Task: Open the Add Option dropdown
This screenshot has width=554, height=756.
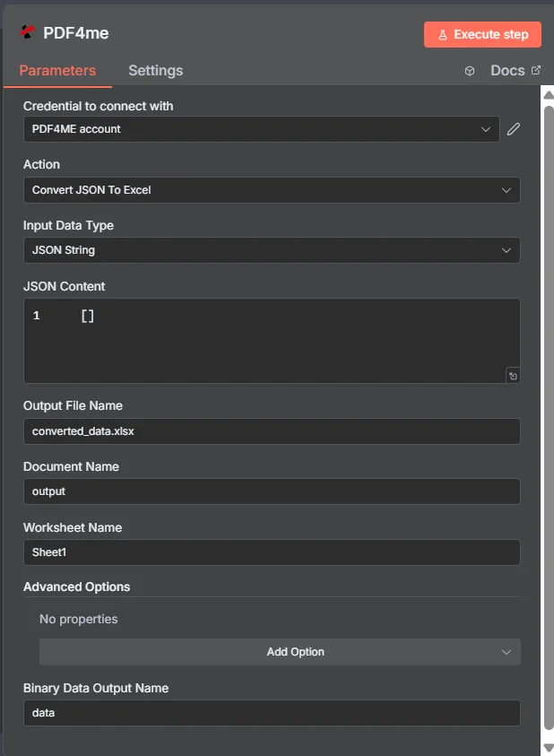Action: [x=280, y=652]
